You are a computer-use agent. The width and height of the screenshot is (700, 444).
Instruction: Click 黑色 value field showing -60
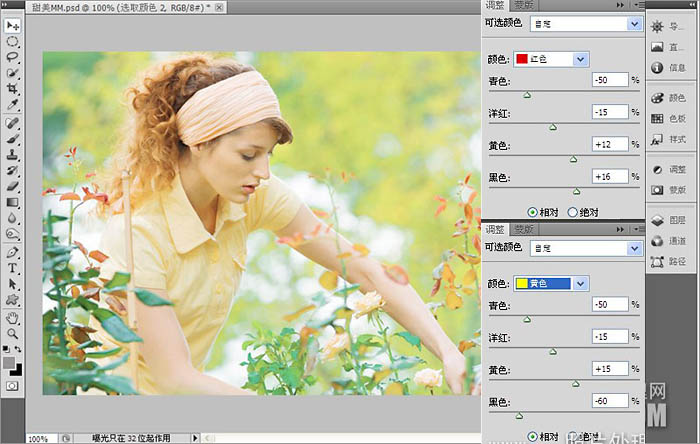point(610,401)
